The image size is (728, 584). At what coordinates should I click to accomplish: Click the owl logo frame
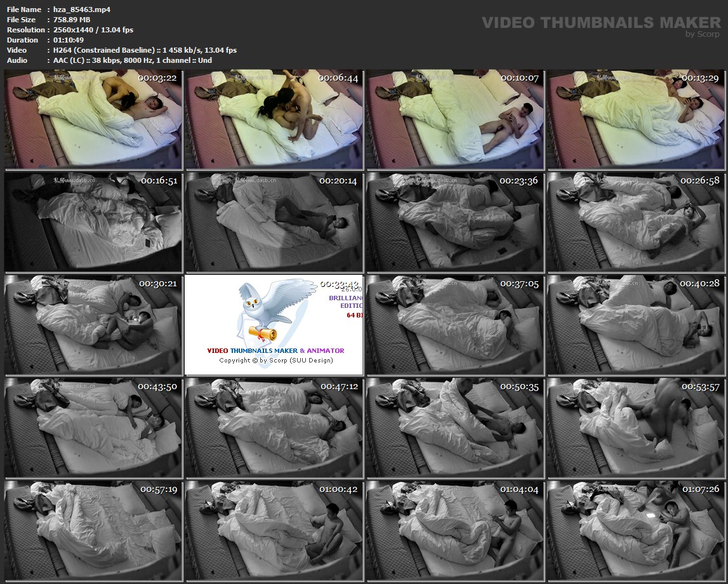(x=274, y=326)
